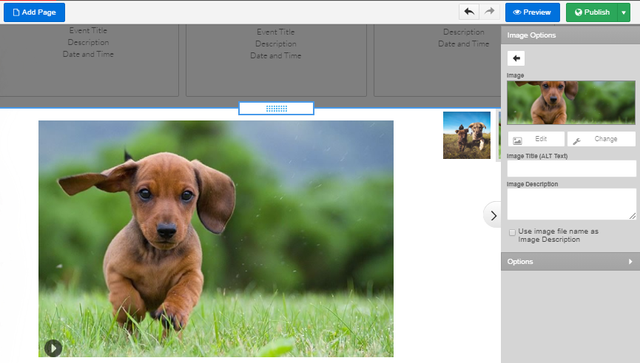640x363 pixels.
Task: Select the main dachshund puppy image
Action: [x=216, y=238]
